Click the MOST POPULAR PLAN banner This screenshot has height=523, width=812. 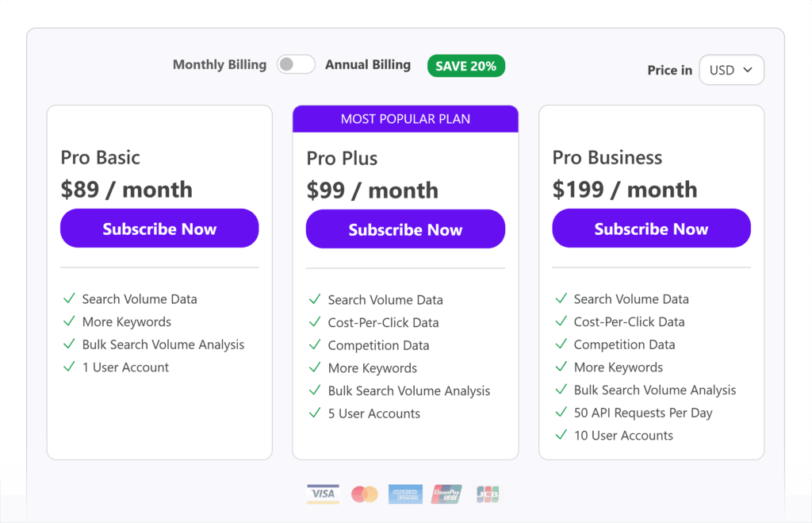405,119
